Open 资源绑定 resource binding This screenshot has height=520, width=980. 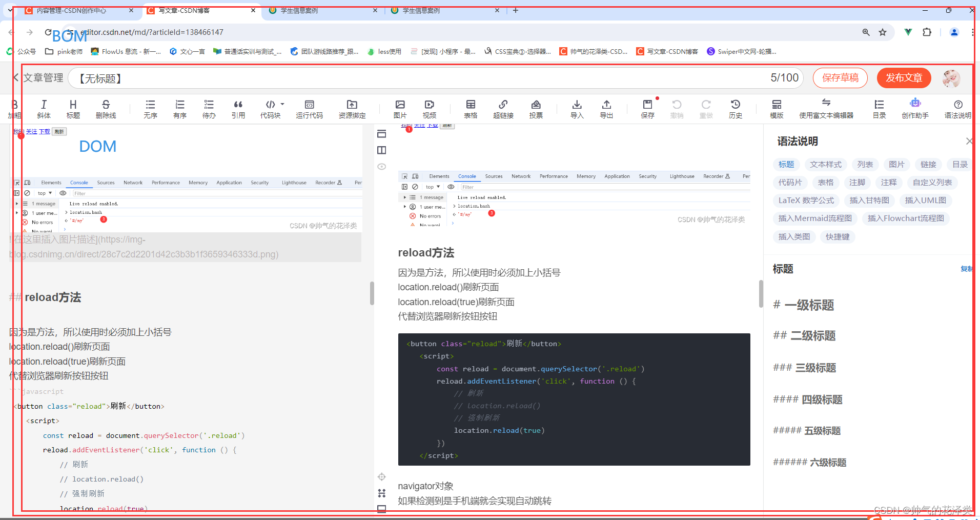pyautogui.click(x=352, y=109)
